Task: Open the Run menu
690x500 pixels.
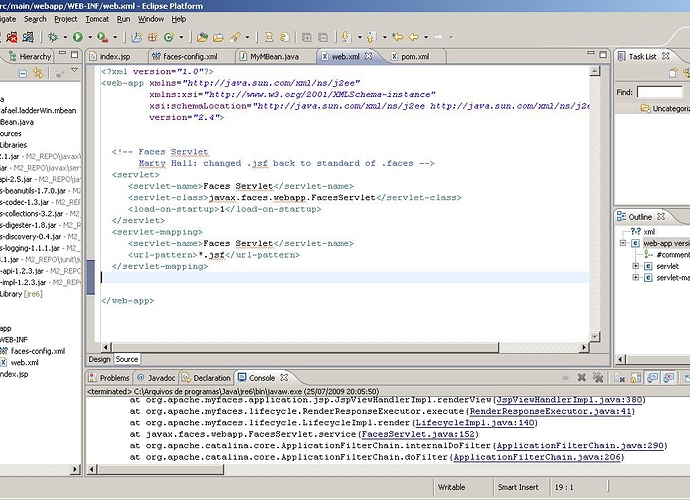Action: tap(124, 19)
